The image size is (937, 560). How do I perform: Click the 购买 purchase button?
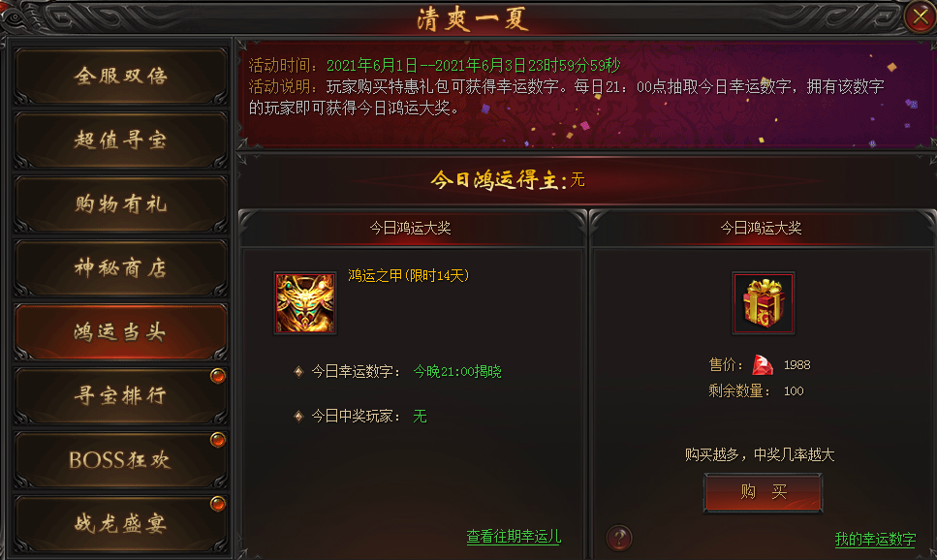(x=764, y=492)
